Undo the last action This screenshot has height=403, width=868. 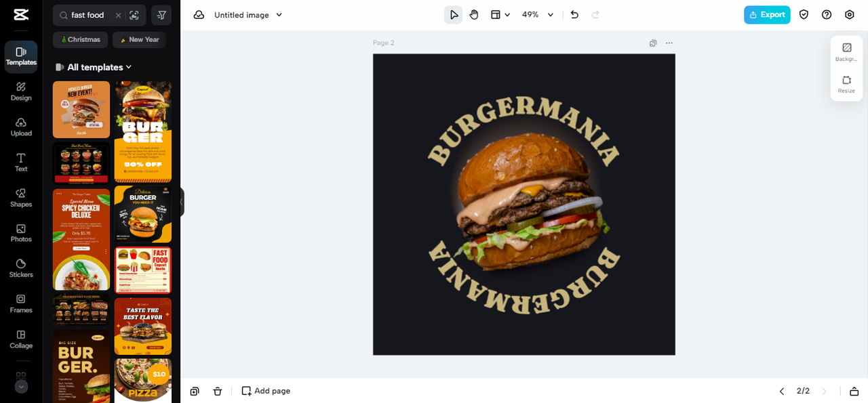tap(574, 15)
